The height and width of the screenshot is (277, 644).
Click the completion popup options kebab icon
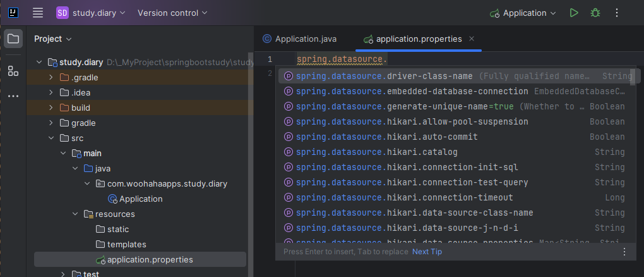(624, 252)
